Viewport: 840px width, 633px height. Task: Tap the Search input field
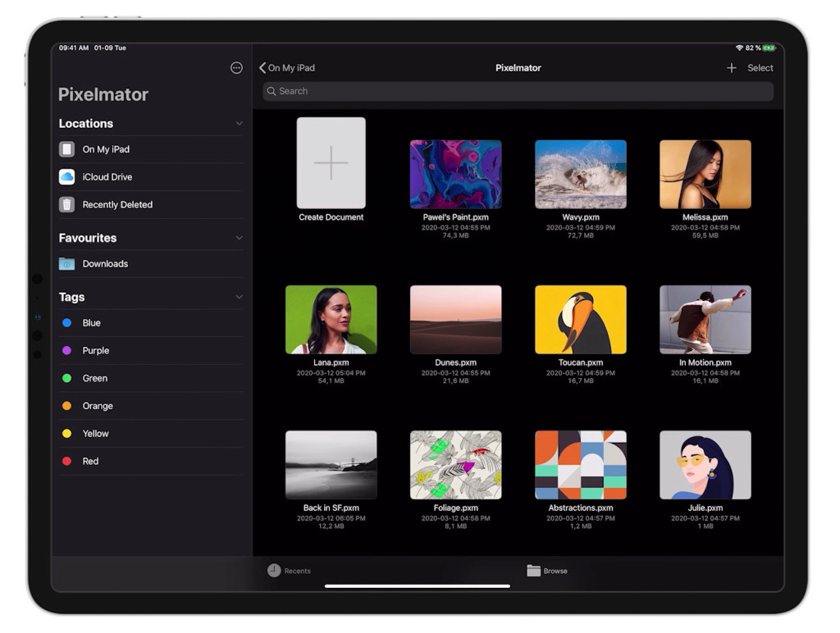coord(517,91)
